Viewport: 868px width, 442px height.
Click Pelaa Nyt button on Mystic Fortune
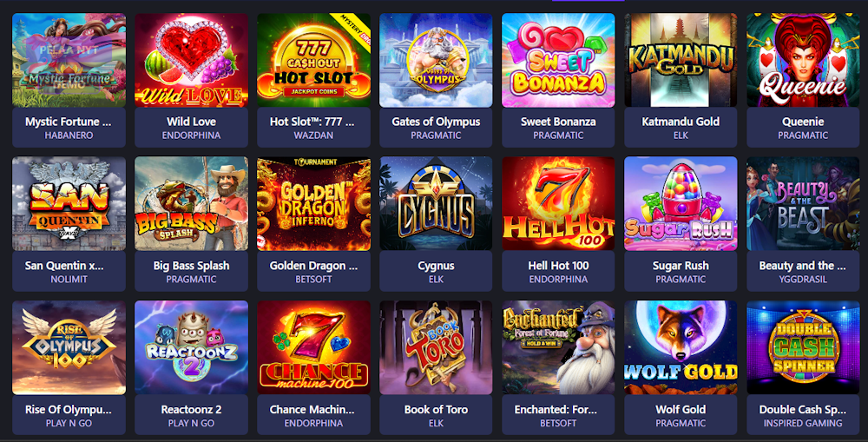(x=69, y=50)
